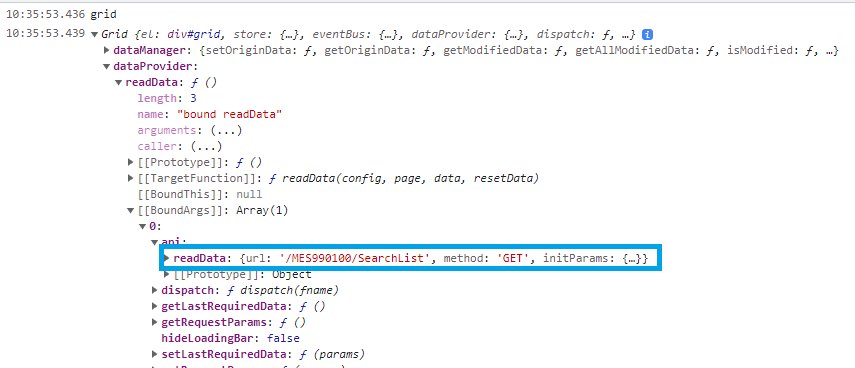Click the 10:35:53.439 timestamp
Viewport: 855px width, 368px height.
(x=45, y=34)
